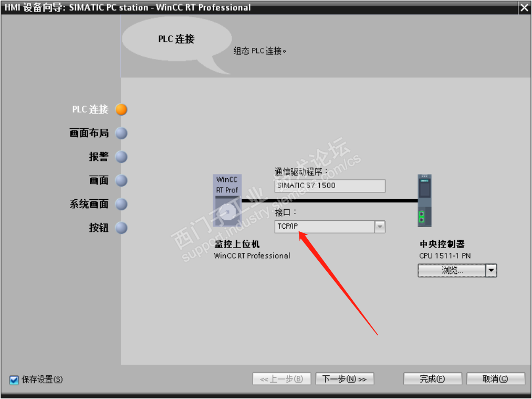Toggle the 保存设置 checkbox

point(14,380)
